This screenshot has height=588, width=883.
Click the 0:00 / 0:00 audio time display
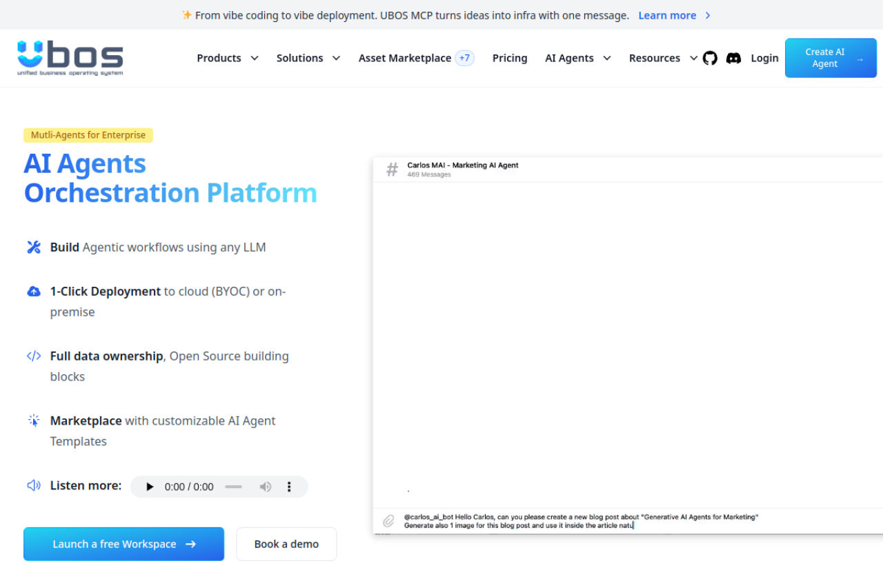189,487
